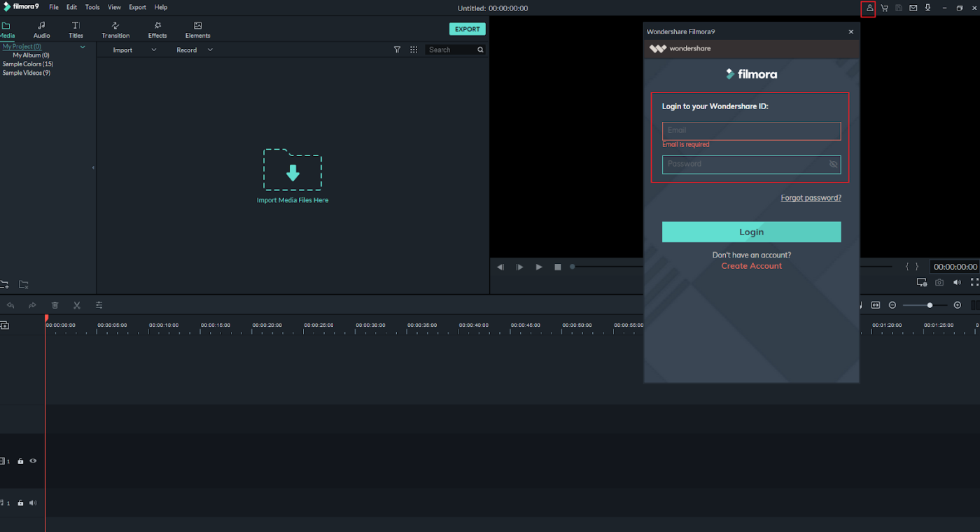
Task: Click the timeline Delete trash icon
Action: tap(55, 305)
